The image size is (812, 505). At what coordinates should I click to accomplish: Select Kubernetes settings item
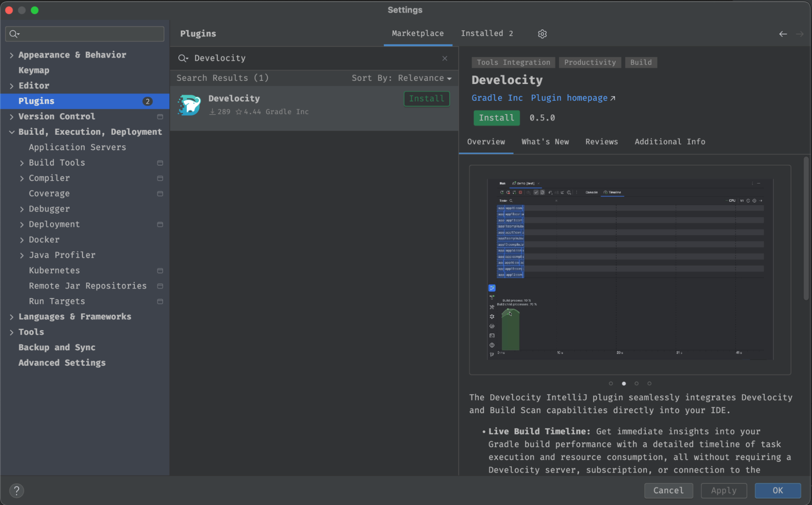tap(84, 271)
